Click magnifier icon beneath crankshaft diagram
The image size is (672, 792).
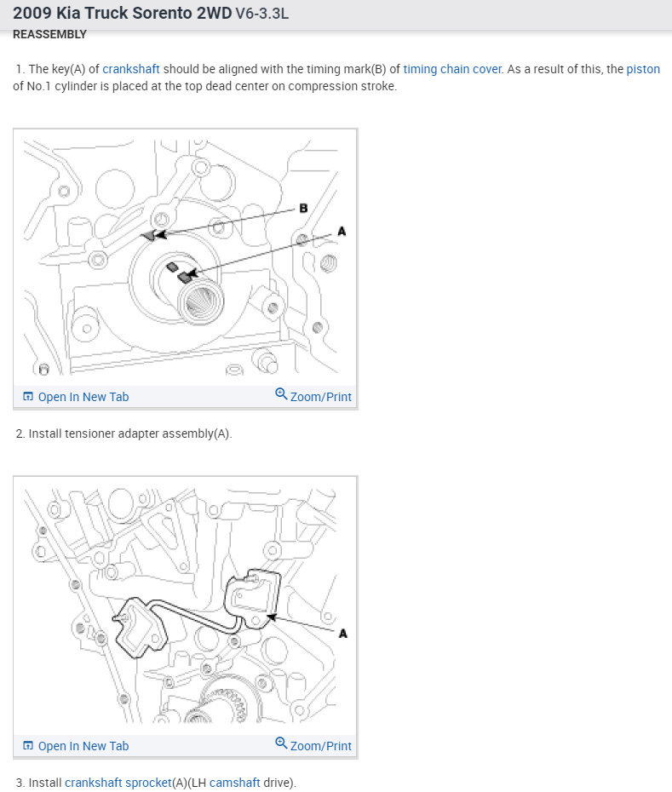click(281, 393)
